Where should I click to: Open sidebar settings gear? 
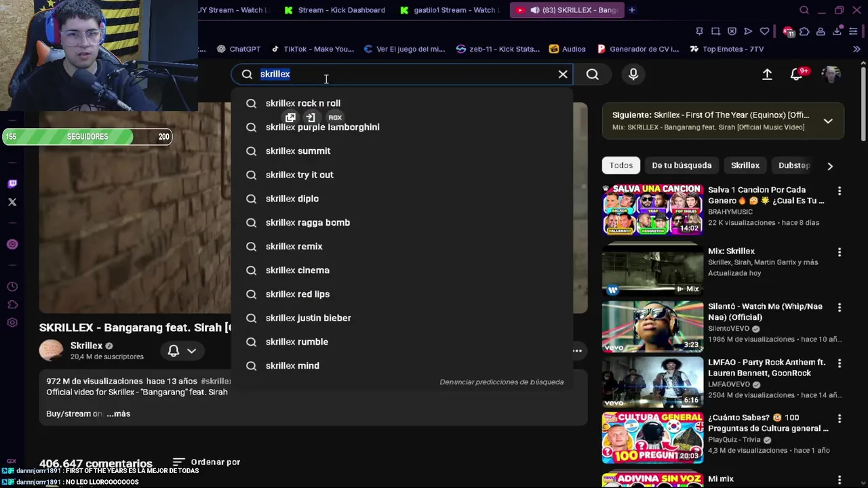(12, 323)
